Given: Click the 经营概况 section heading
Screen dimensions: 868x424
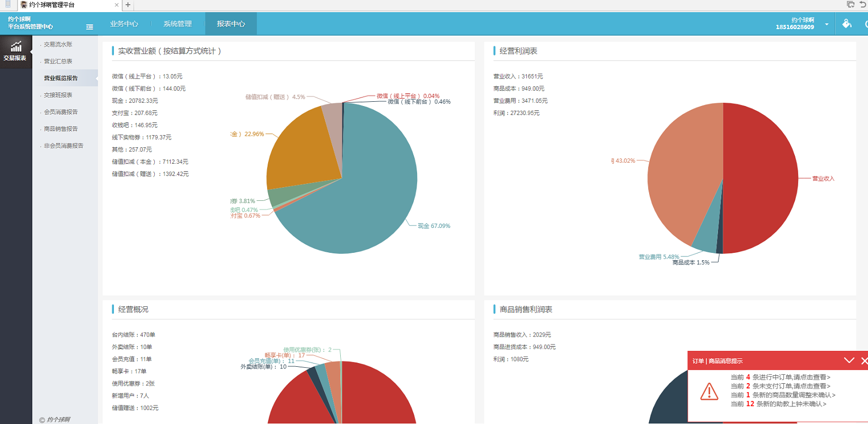Looking at the screenshot, I should [133, 310].
